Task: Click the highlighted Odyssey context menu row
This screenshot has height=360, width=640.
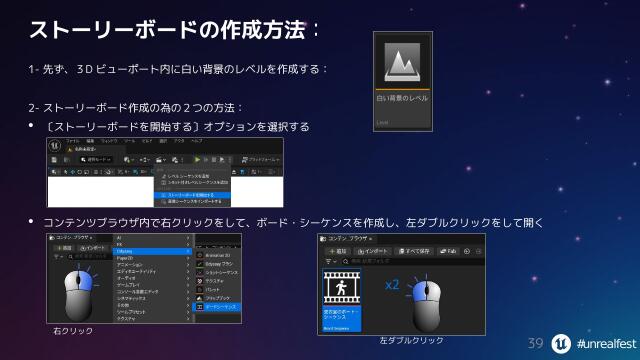Action: click(x=153, y=251)
